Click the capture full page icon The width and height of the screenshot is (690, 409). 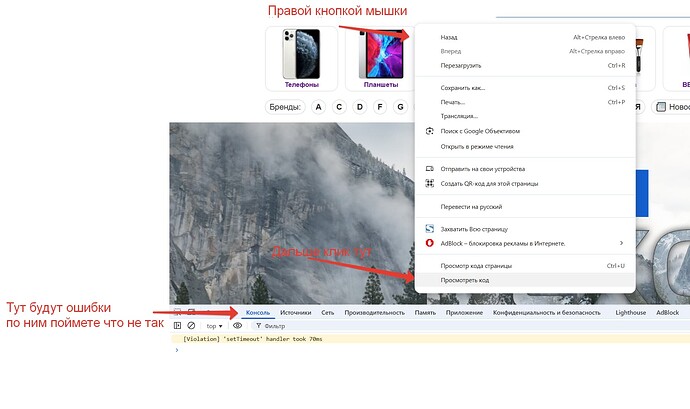click(429, 229)
